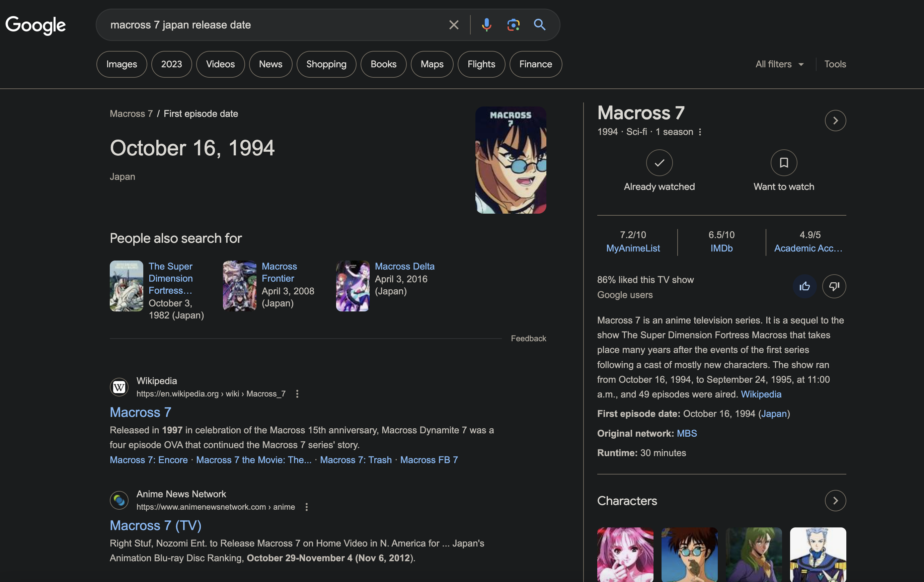Switch to Books results tab
The width and height of the screenshot is (924, 582).
pos(383,64)
